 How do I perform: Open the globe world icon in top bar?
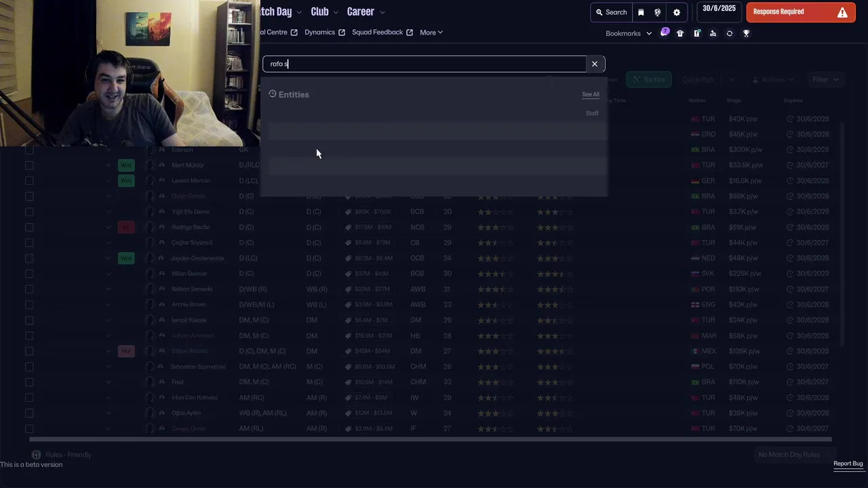coord(658,12)
